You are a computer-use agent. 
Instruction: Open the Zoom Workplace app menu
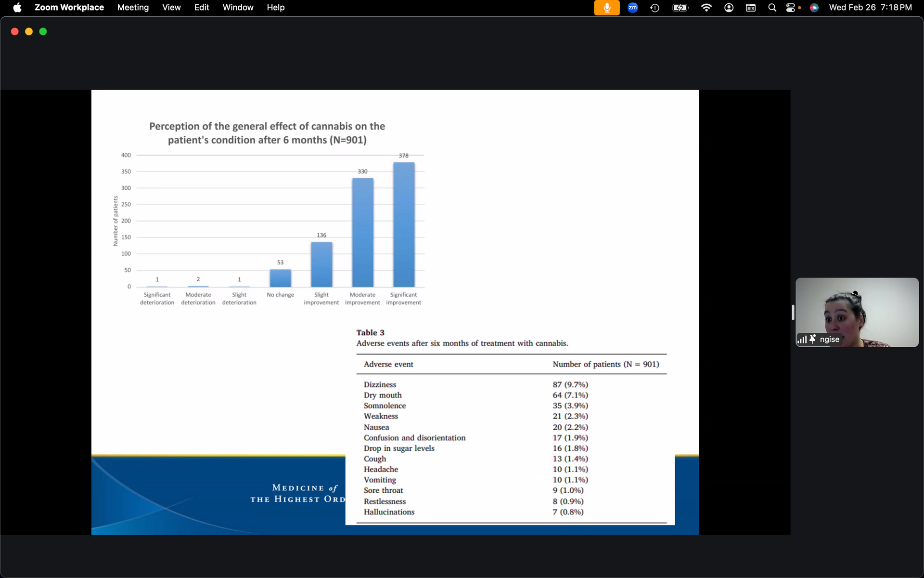tap(69, 8)
